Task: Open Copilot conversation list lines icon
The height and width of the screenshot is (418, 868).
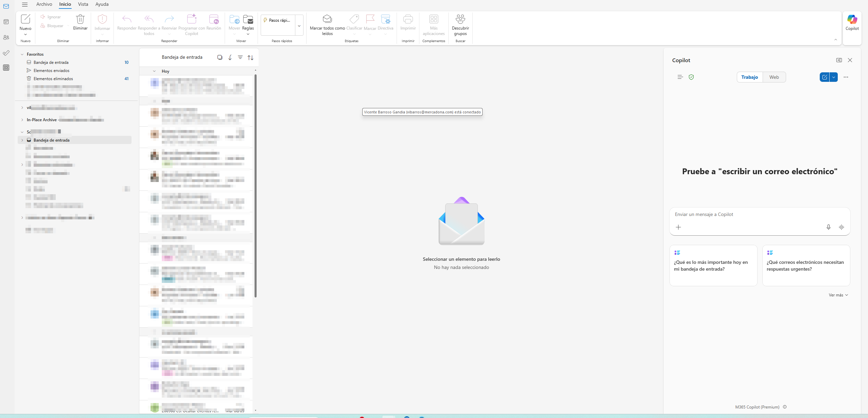Action: pyautogui.click(x=680, y=77)
